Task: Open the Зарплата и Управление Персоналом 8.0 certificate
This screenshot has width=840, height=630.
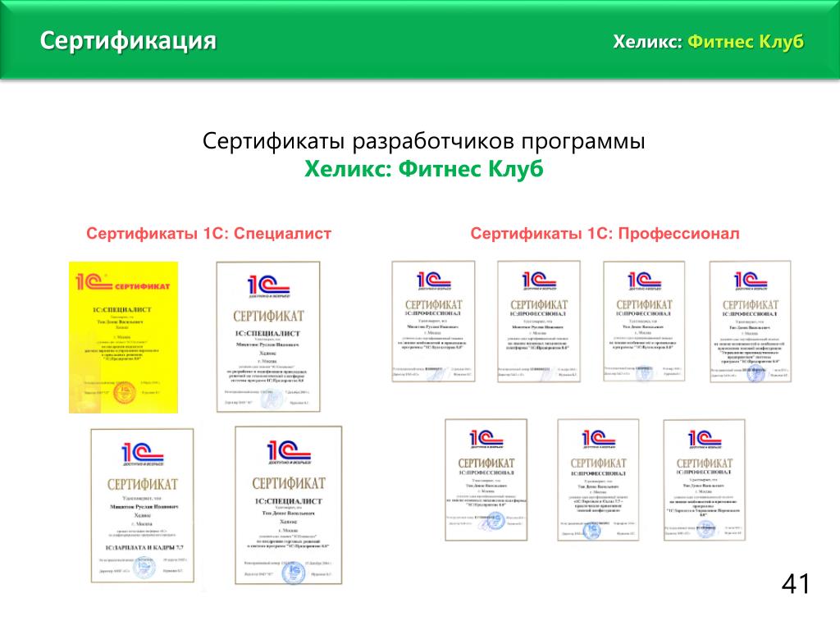Action: 705,479
